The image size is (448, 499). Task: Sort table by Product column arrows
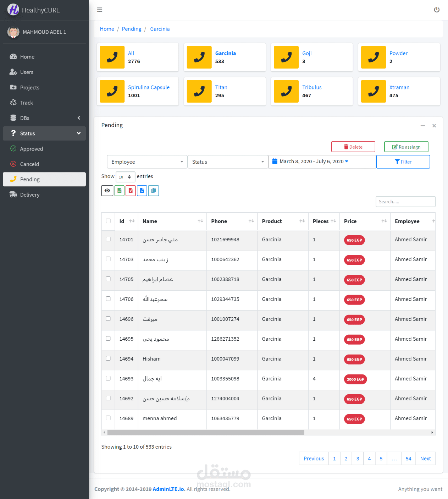pos(302,221)
